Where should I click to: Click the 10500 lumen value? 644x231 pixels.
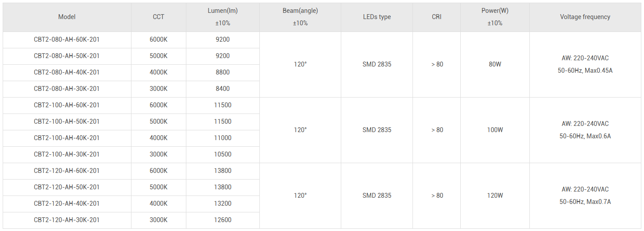coord(223,154)
